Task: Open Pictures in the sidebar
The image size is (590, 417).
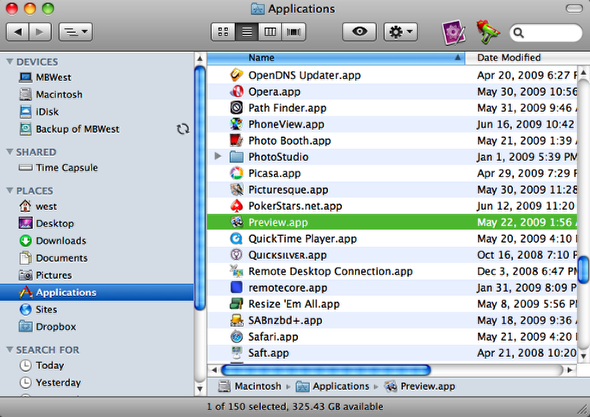Action: pyautogui.click(x=45, y=275)
